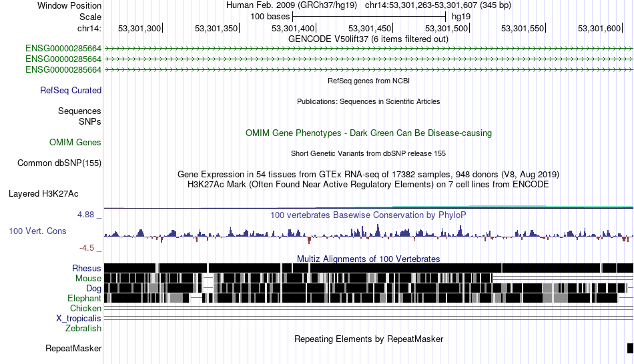Select the middle ENSG00000285664 track label
Viewport: 634px width, 364px height.
point(63,59)
